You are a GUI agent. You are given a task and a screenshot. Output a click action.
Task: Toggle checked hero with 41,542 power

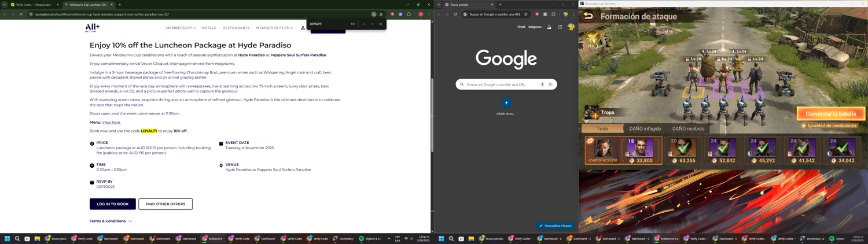802,150
